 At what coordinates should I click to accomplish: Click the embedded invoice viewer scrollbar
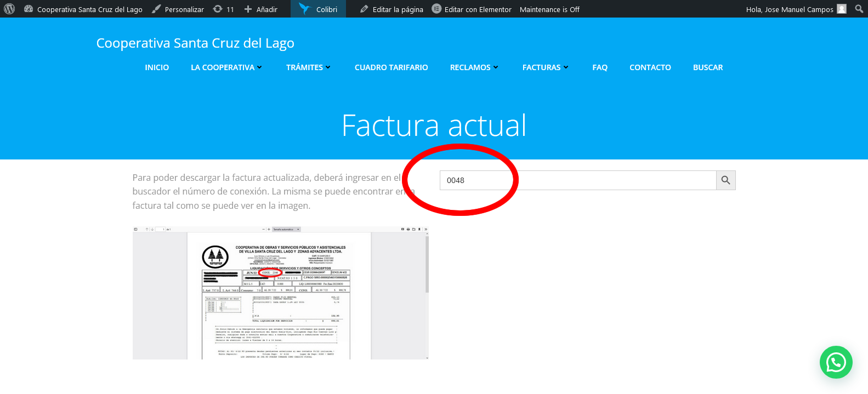tap(427, 263)
